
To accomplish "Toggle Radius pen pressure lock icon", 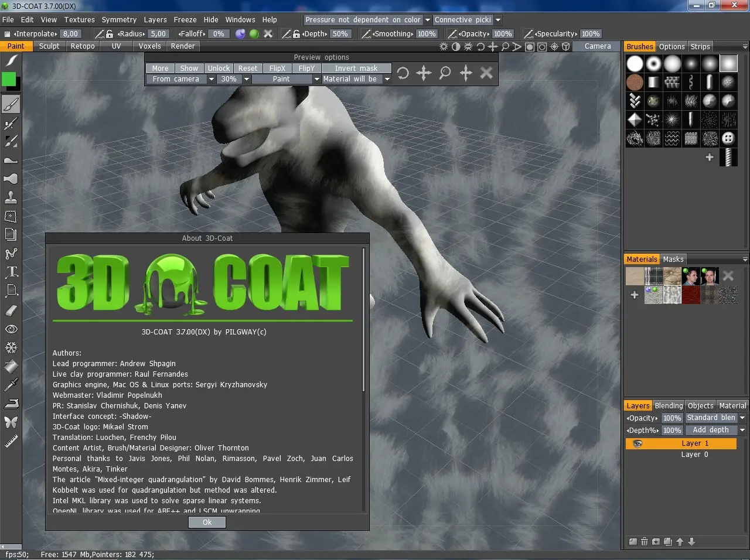I will click(x=109, y=34).
